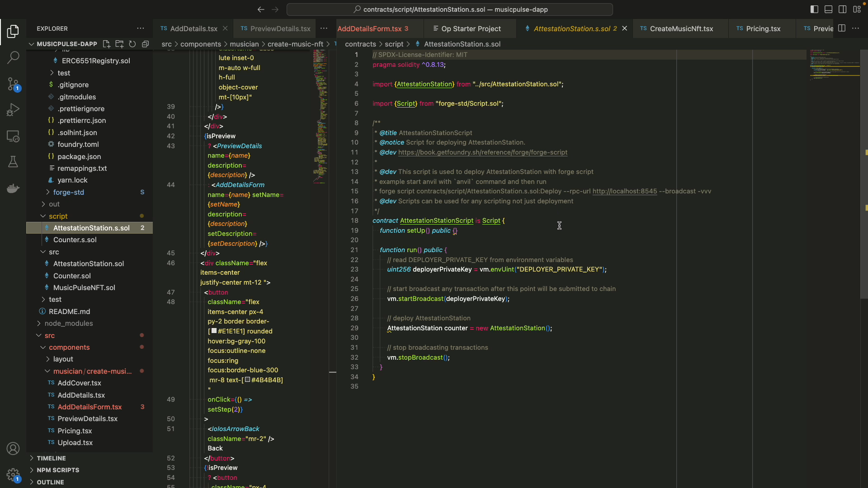Open Upload.tsx file
The image size is (868, 488).
(x=75, y=442)
